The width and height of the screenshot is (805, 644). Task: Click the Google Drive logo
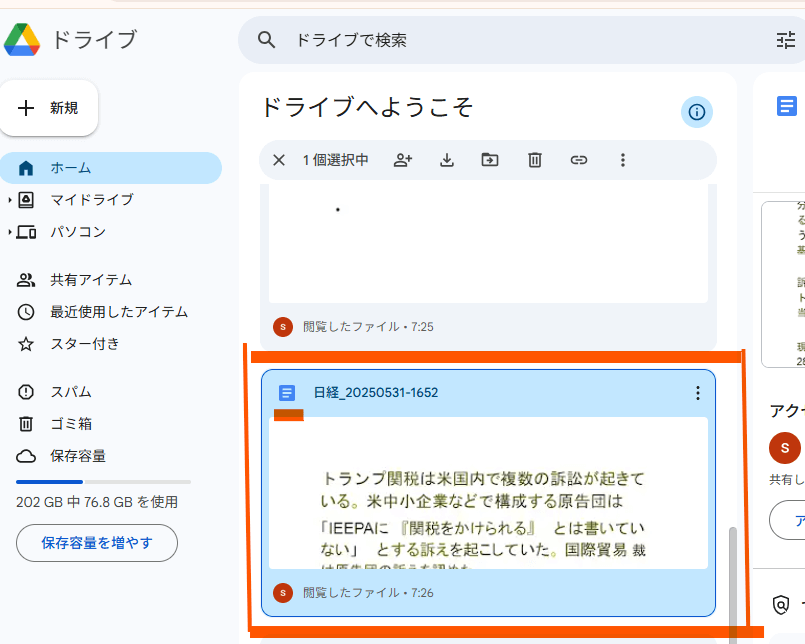(22, 40)
